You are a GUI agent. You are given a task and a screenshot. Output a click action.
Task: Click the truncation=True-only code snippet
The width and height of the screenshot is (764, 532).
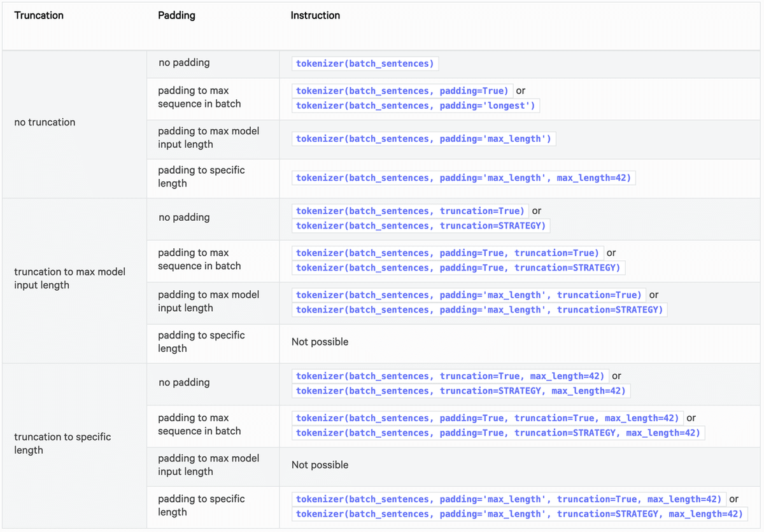pyautogui.click(x=410, y=211)
